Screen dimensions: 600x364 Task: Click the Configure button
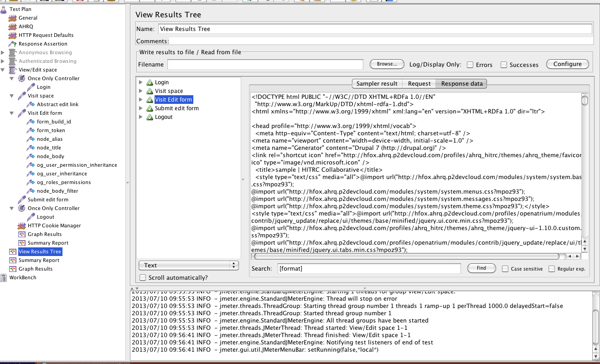(568, 64)
